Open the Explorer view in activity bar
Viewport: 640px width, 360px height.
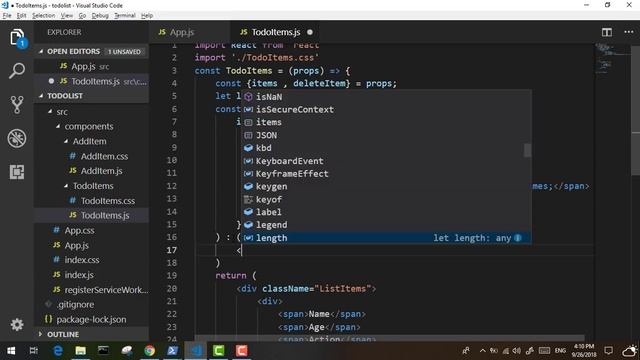[x=17, y=38]
